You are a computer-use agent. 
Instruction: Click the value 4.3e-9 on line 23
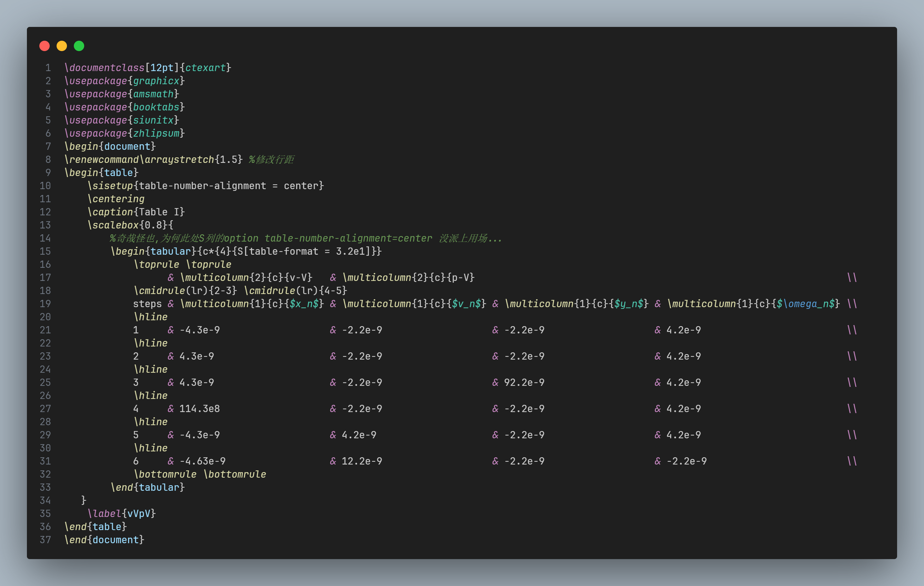point(197,356)
